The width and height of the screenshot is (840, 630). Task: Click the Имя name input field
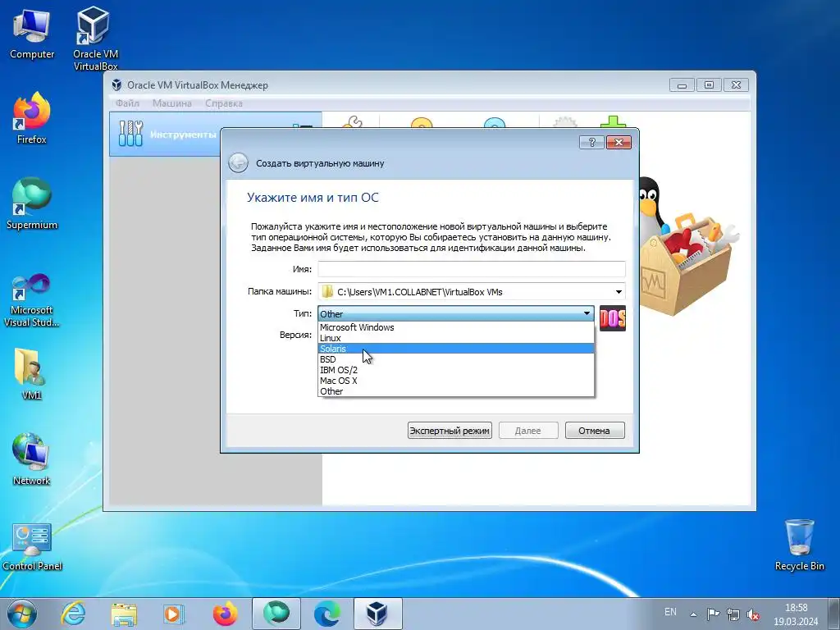coord(472,269)
